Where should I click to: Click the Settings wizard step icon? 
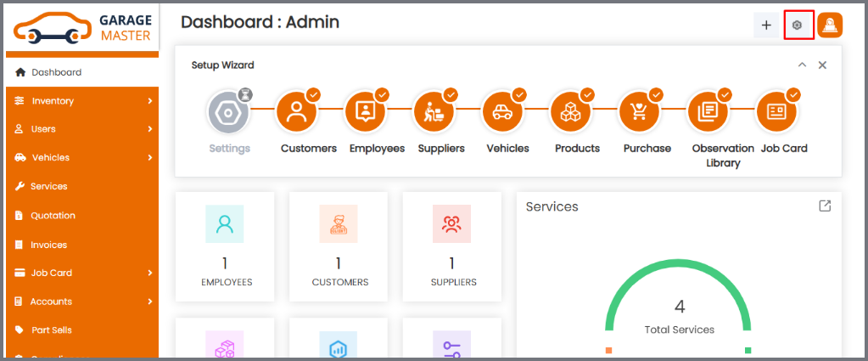227,112
